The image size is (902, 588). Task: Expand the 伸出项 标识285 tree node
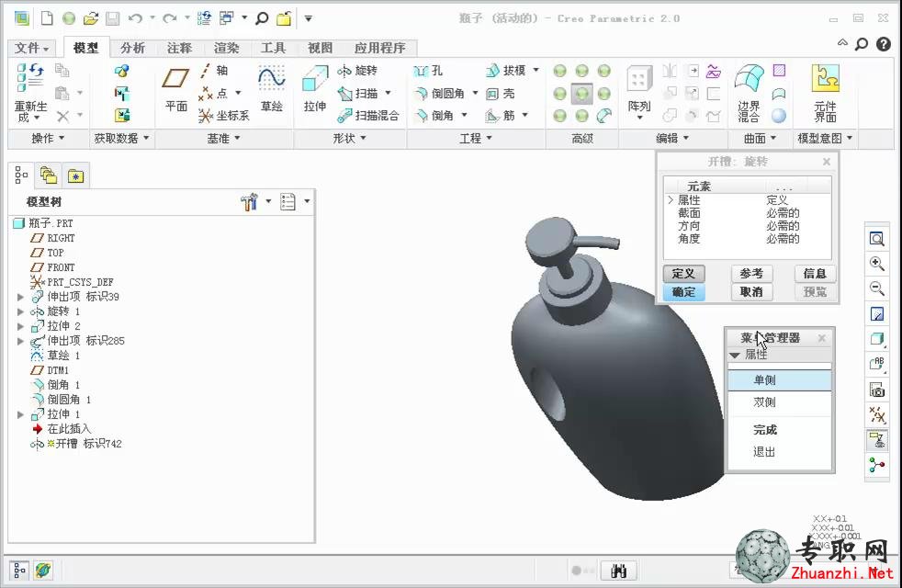[21, 341]
